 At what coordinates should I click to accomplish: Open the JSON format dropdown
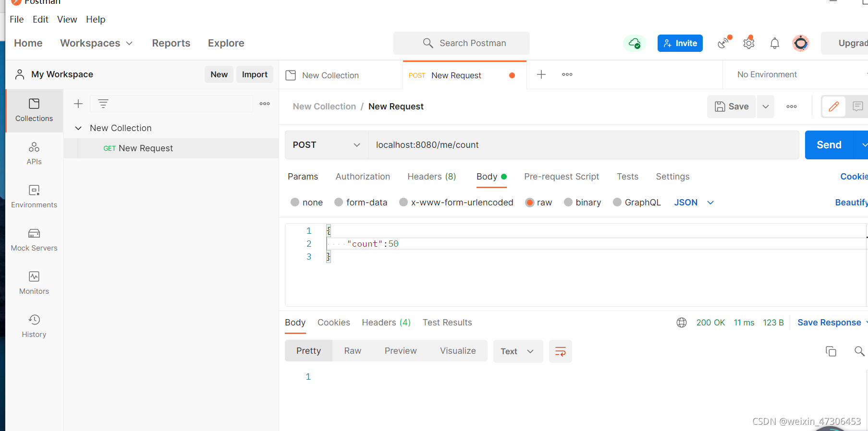[694, 203]
